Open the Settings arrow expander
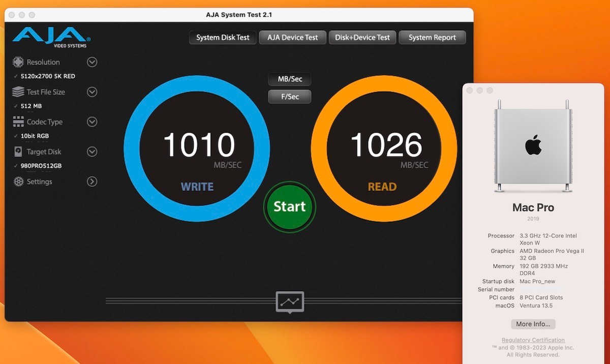Viewport: 610px width, 364px height. [x=92, y=181]
